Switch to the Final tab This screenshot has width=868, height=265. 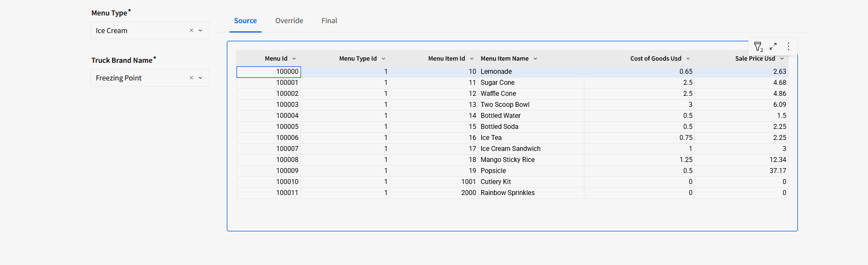329,21
